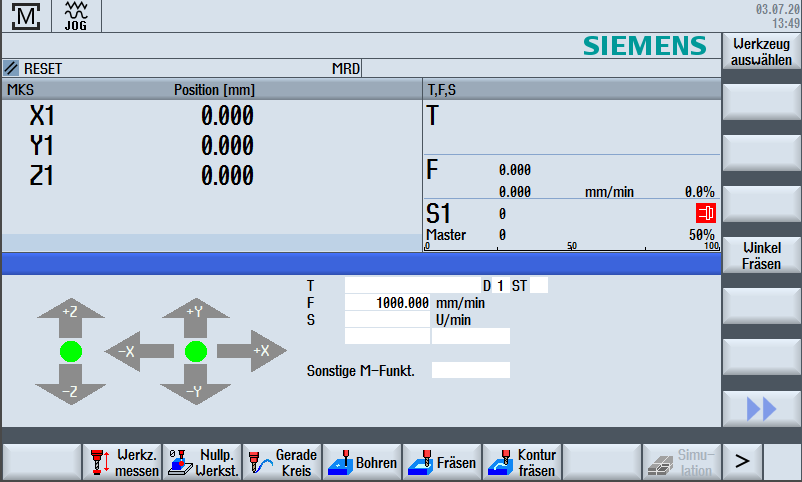
Task: Select Werkzeug auswählen softkey
Action: tap(761, 52)
